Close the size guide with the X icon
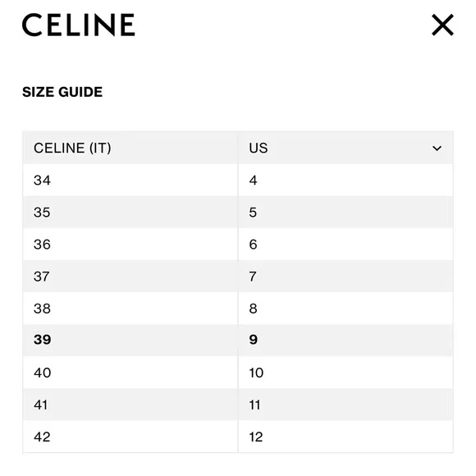Image resolution: width=476 pixels, height=476 pixels. click(442, 25)
